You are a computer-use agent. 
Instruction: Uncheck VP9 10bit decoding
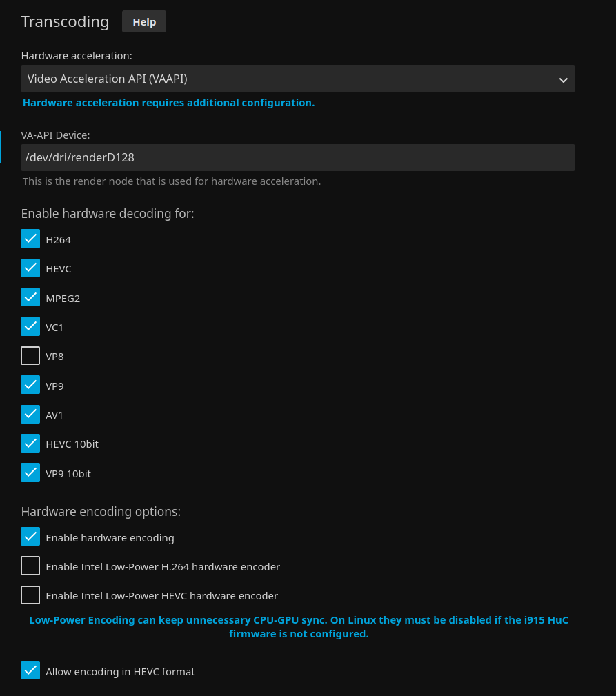coord(30,473)
